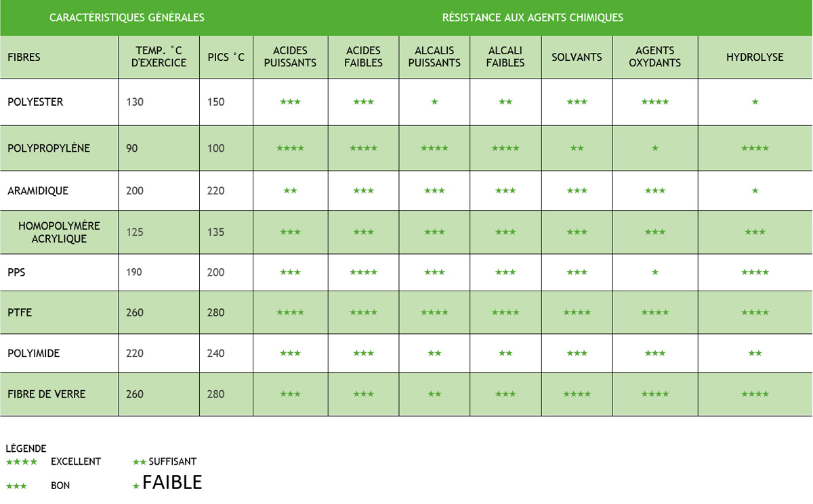Viewport: 813px width, 504px height.
Task: Click PPS agents oxydants single star
Action: [x=654, y=272]
